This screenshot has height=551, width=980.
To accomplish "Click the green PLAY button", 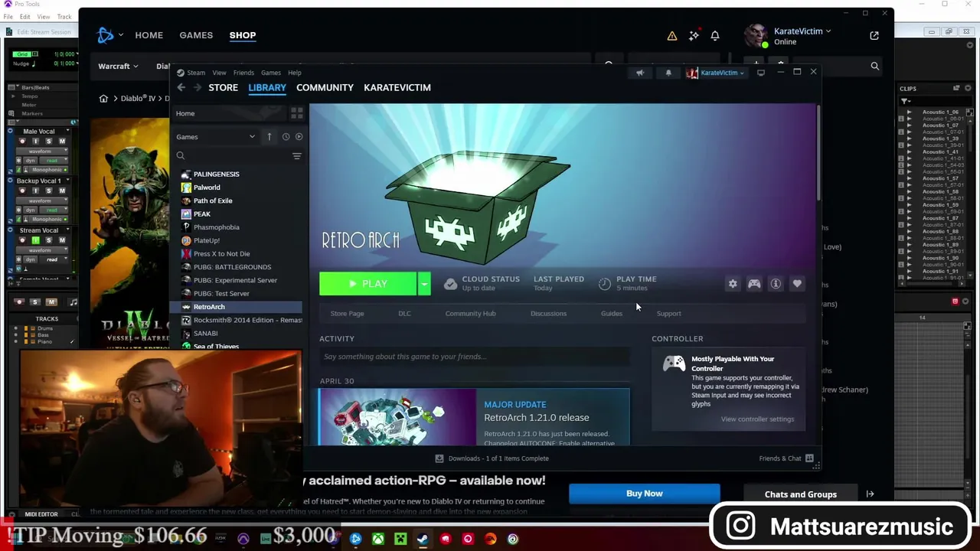I will 368,284.
